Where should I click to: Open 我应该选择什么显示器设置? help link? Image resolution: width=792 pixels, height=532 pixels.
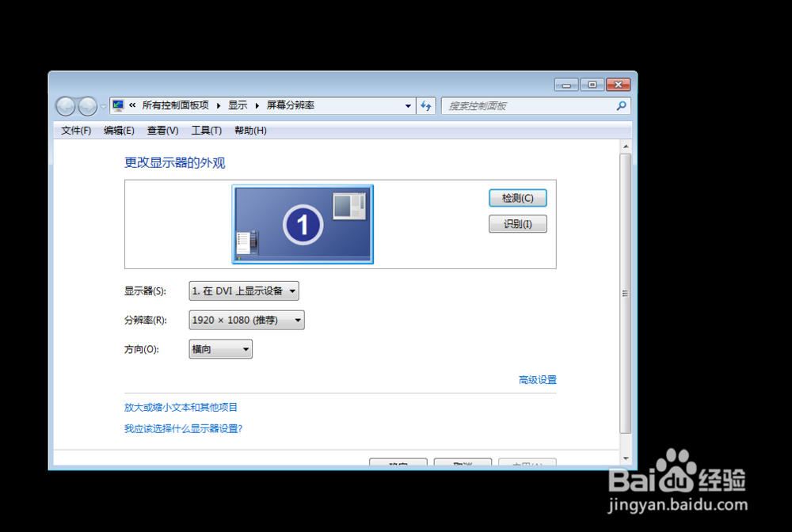pos(184,428)
